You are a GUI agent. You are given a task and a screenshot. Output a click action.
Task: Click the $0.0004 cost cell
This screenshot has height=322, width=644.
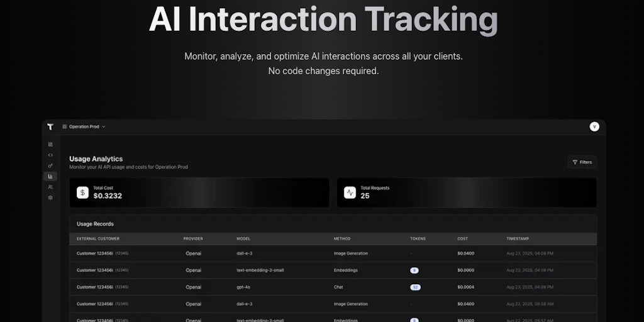466,287
